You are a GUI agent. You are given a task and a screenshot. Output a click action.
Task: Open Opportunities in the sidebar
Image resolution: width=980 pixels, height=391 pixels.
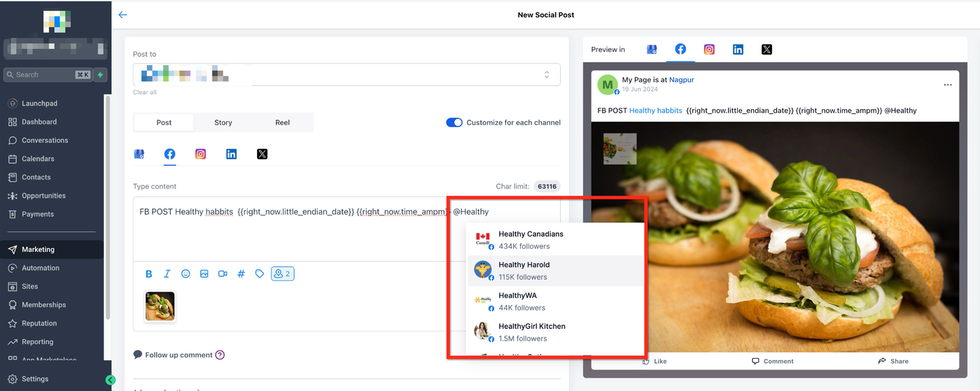43,196
